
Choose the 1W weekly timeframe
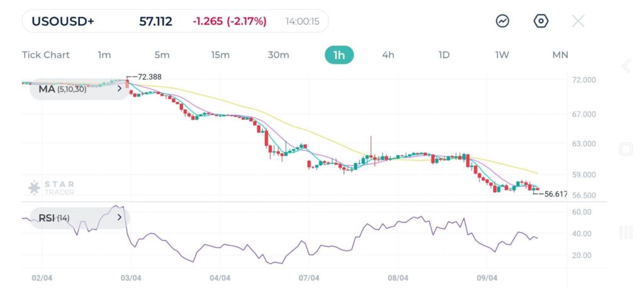coord(502,55)
